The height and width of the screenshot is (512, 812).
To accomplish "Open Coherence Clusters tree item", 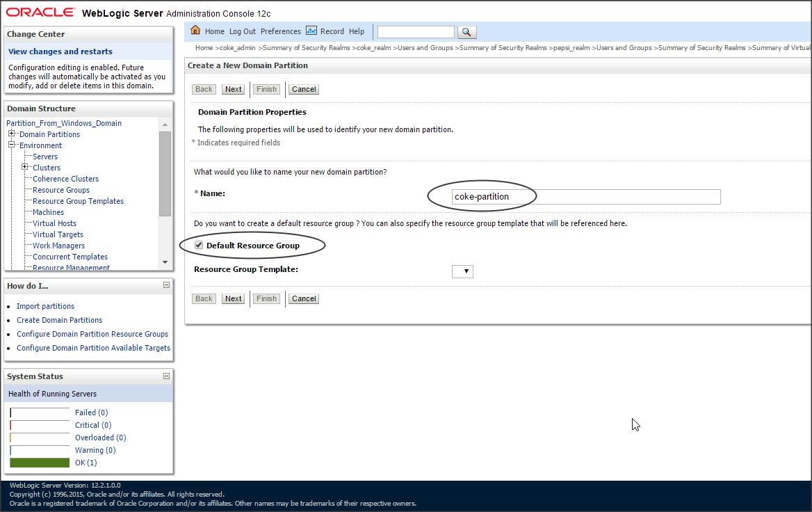I will tap(66, 179).
